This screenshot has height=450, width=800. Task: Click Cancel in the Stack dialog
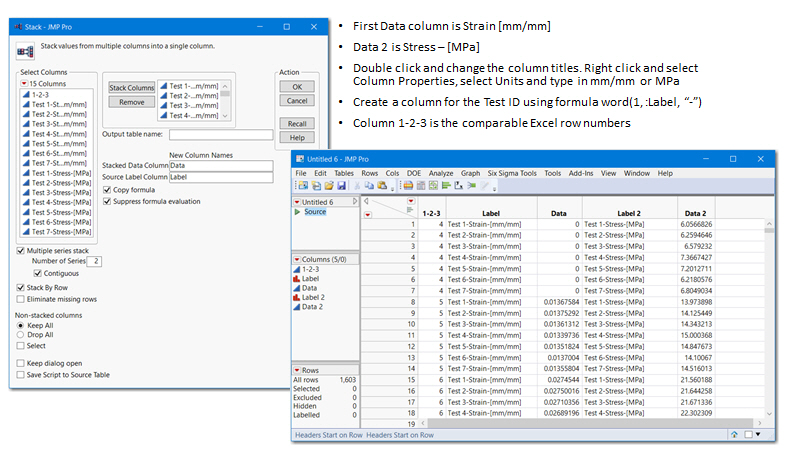pyautogui.click(x=297, y=101)
